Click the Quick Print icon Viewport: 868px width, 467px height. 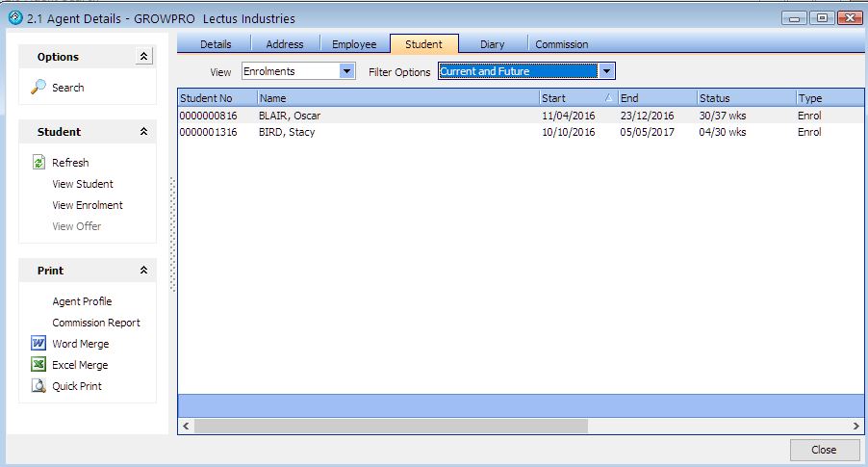(39, 386)
